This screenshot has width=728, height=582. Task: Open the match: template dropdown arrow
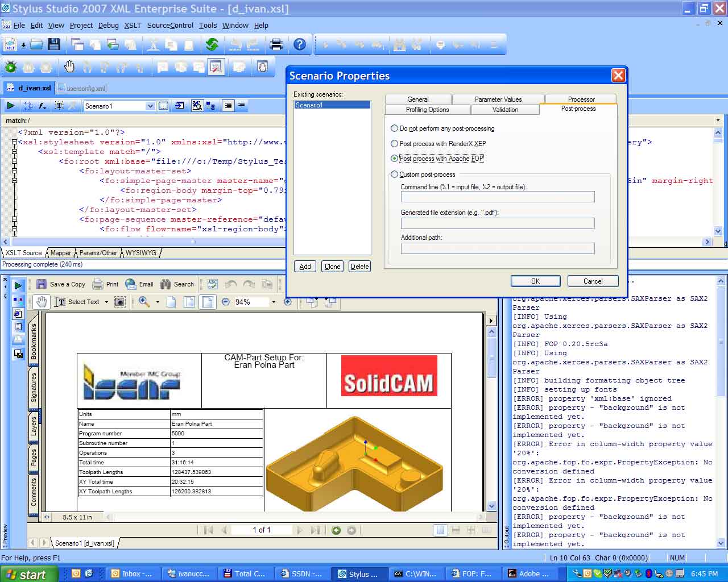point(718,120)
